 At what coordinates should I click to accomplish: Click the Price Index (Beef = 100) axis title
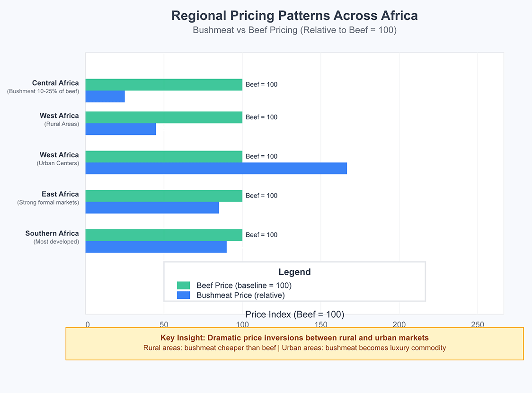[294, 314]
